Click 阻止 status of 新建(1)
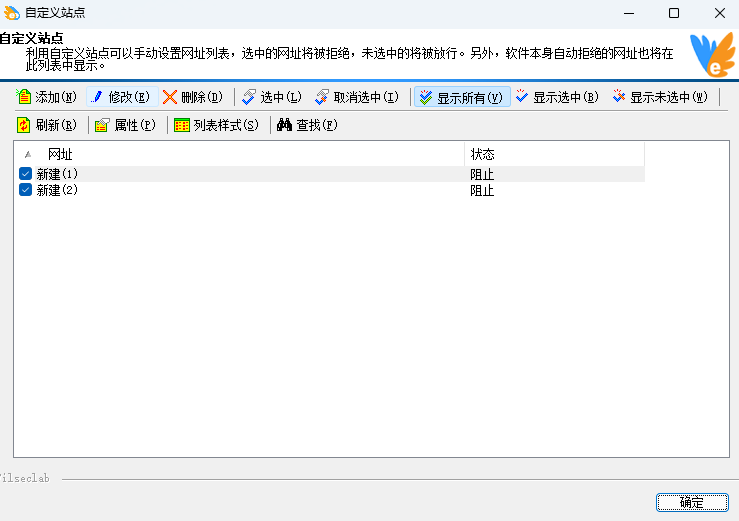Screen dimensions: 739x521 click(x=482, y=174)
